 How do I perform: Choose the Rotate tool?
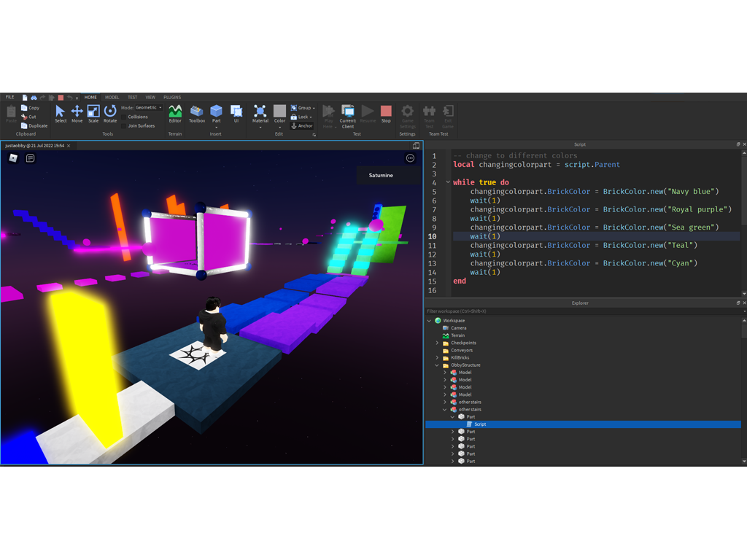(110, 112)
